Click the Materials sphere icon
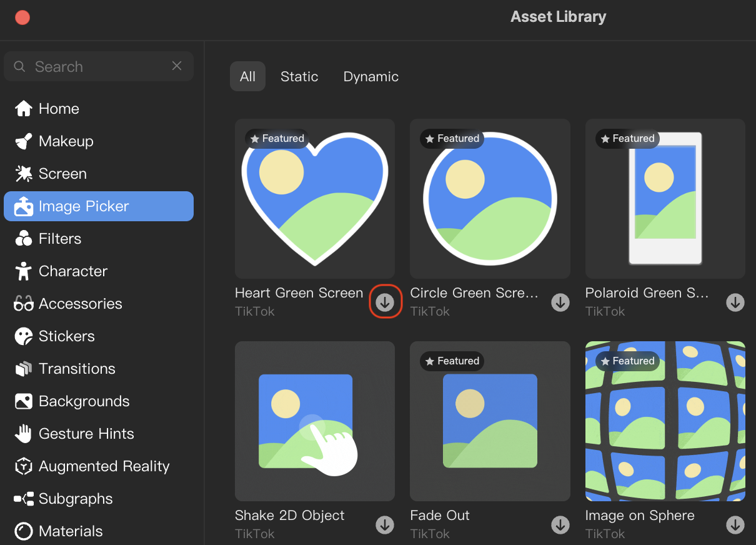The width and height of the screenshot is (756, 545). 23,531
